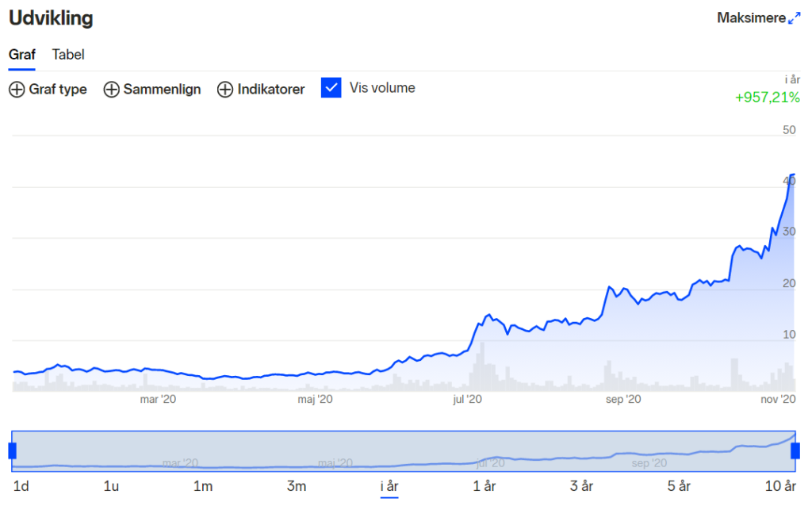Click the mar '20 axis label
The width and height of the screenshot is (812, 506).
(x=158, y=399)
